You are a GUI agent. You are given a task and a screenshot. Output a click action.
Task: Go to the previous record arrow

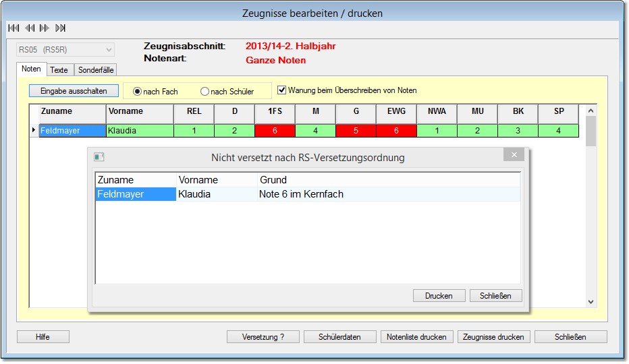(29, 28)
